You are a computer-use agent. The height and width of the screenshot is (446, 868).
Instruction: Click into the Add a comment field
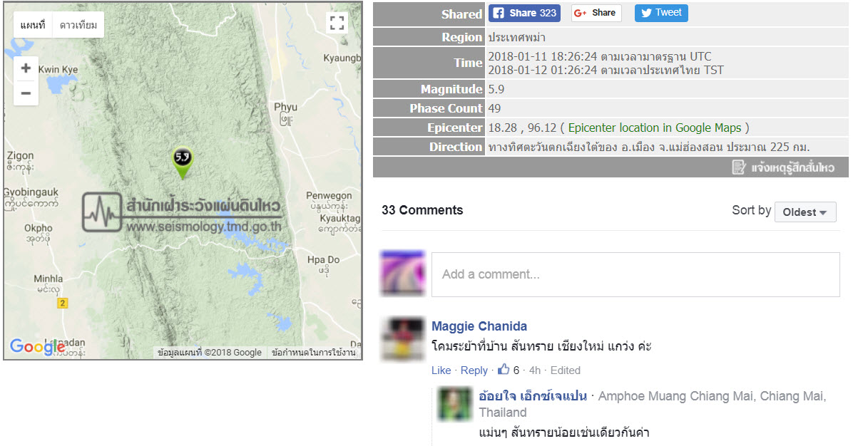(635, 274)
